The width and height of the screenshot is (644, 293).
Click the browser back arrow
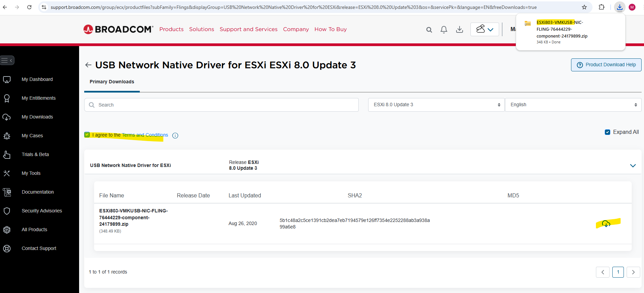5,7
